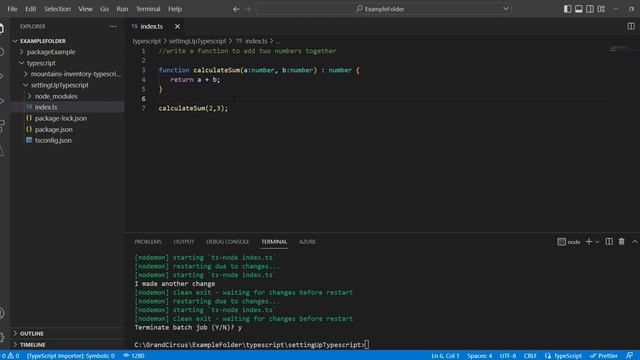Image resolution: width=640 pixels, height=360 pixels.
Task: Go forward navigation arrow
Action: (x=247, y=9)
